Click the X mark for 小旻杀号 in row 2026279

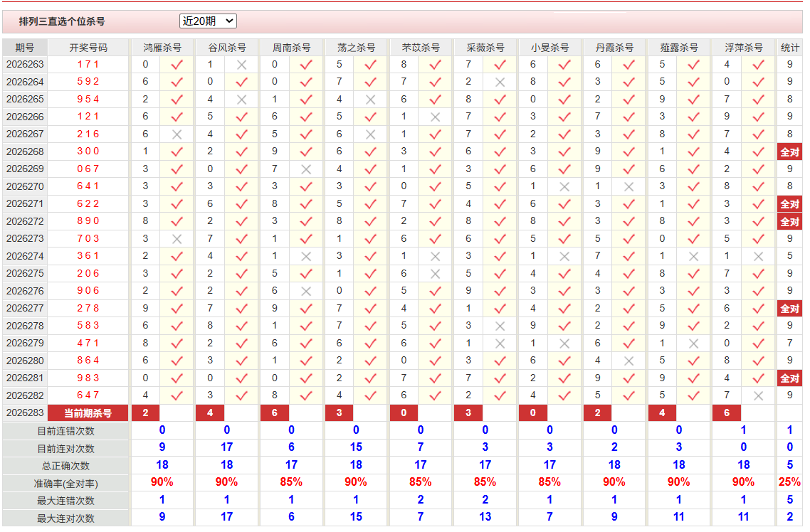click(564, 344)
